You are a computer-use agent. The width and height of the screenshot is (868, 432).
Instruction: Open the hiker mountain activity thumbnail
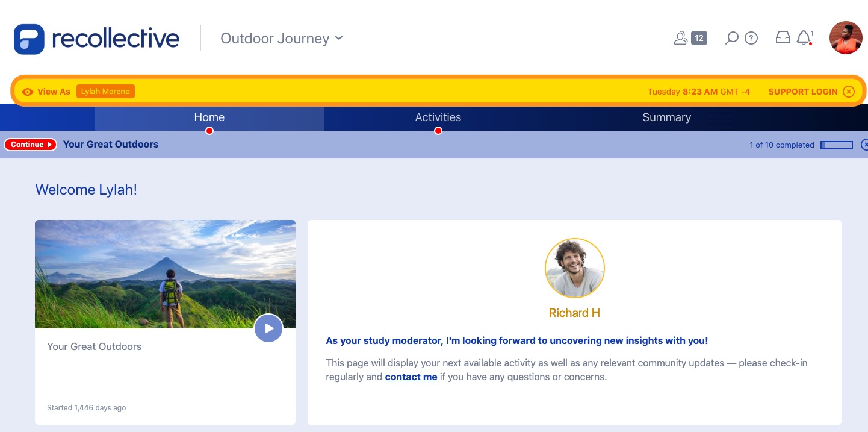coord(165,274)
